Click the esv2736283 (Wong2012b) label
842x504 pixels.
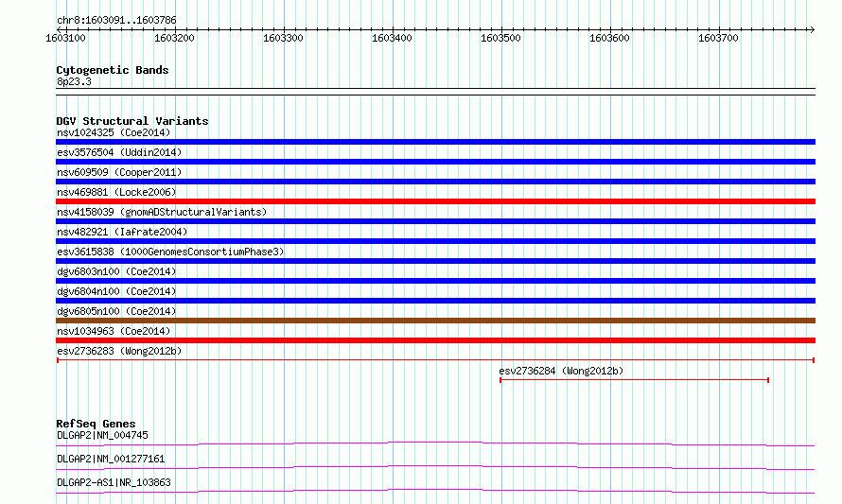pyautogui.click(x=119, y=351)
